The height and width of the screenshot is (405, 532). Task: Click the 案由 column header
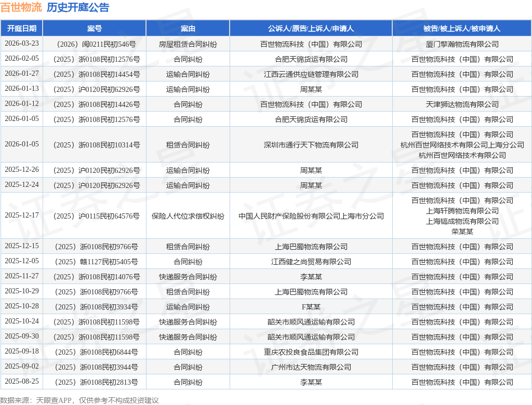[x=188, y=29]
